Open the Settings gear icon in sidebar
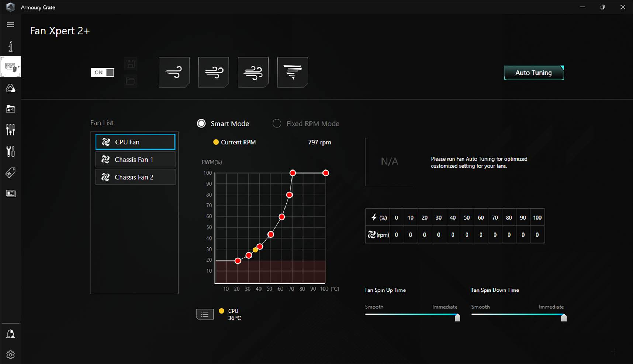 (x=10, y=354)
